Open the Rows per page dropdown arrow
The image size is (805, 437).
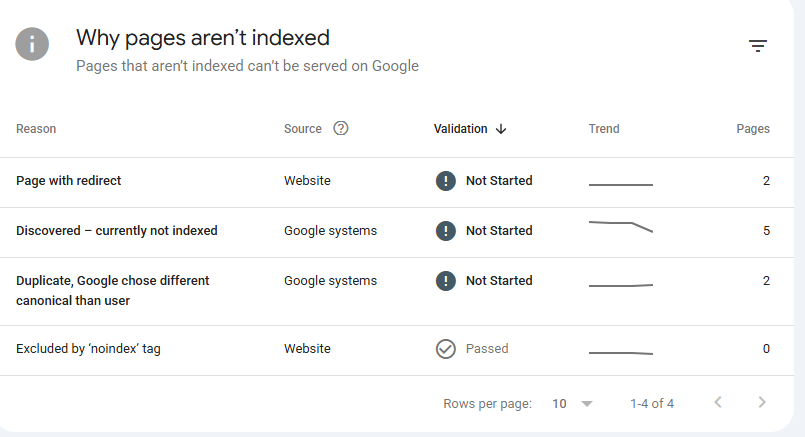[x=587, y=404]
